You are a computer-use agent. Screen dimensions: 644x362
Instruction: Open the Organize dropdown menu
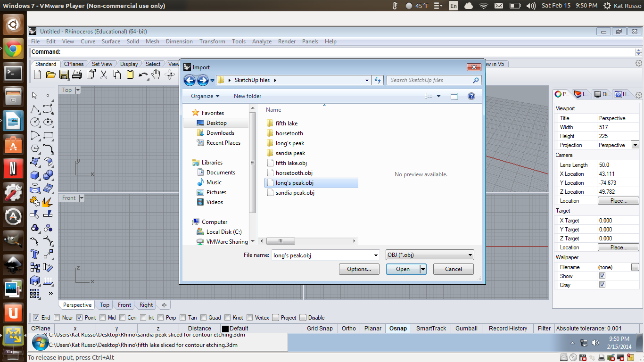(x=205, y=96)
